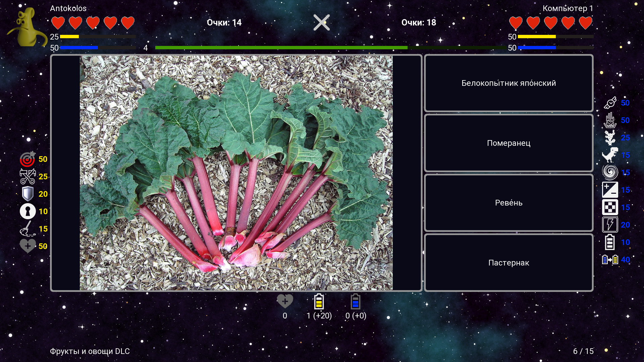This screenshot has width=644, height=362.
Task: Click the X close button between scores
Action: pos(321,22)
